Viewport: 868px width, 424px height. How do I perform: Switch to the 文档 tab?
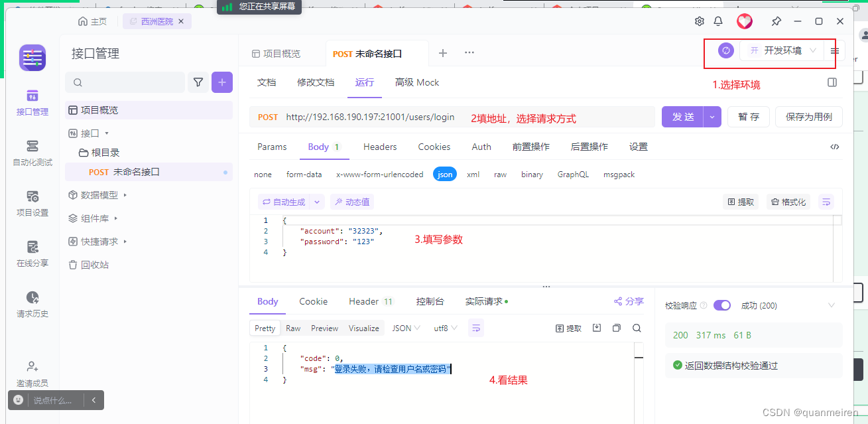pos(267,82)
